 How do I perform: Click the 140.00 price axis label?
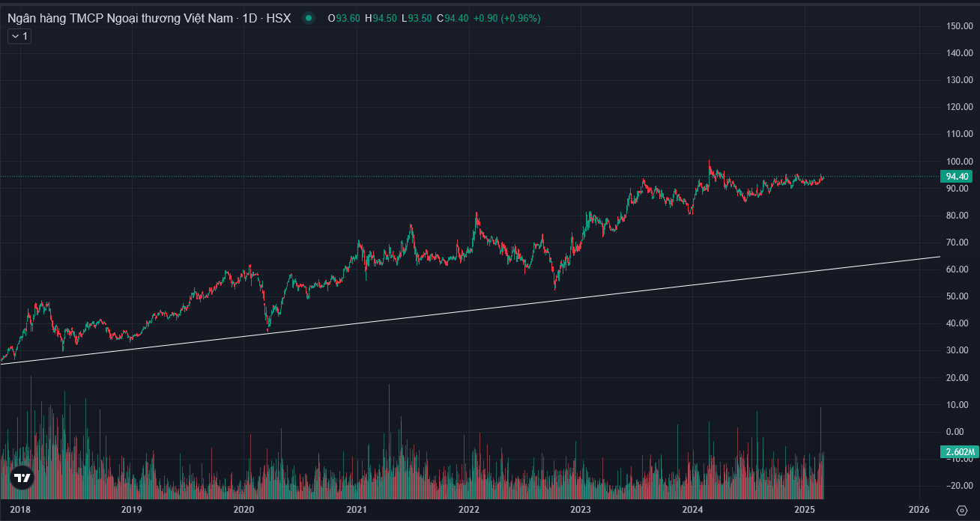(x=959, y=53)
